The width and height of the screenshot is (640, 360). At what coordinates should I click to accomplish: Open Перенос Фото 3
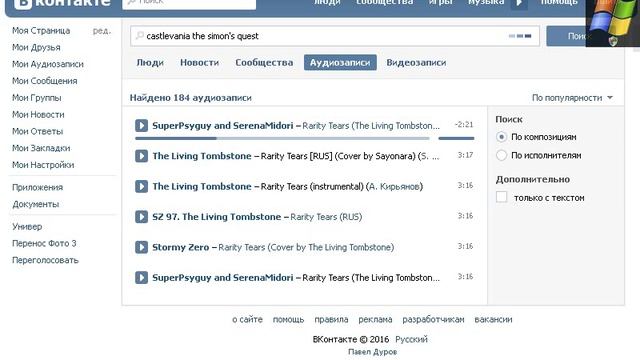[44, 243]
